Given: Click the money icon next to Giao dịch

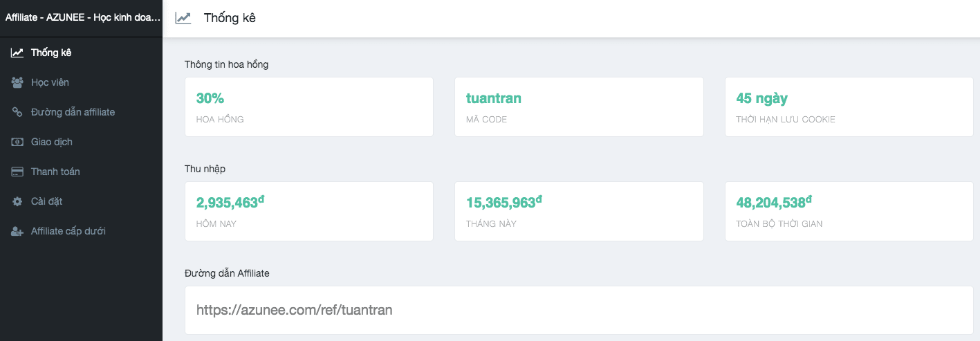Looking at the screenshot, I should (x=17, y=142).
